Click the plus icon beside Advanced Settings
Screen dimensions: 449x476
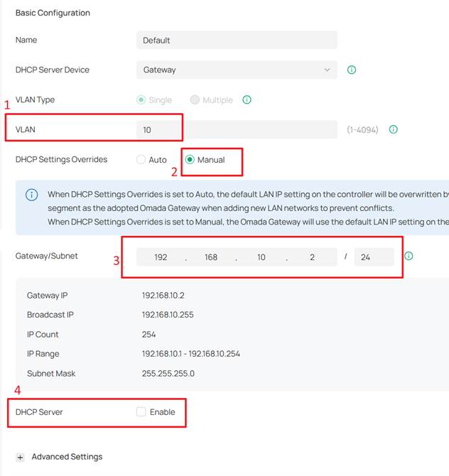click(x=20, y=458)
